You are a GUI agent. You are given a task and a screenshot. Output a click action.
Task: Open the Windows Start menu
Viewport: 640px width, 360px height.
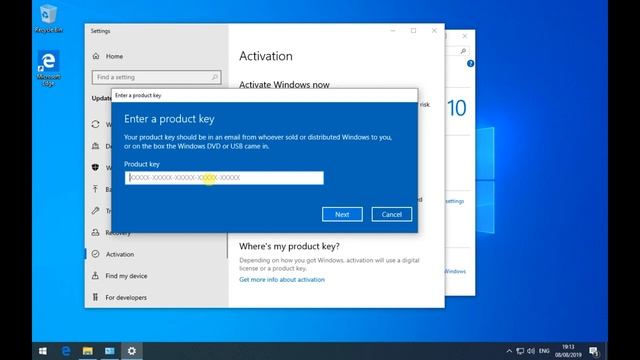pos(42,351)
